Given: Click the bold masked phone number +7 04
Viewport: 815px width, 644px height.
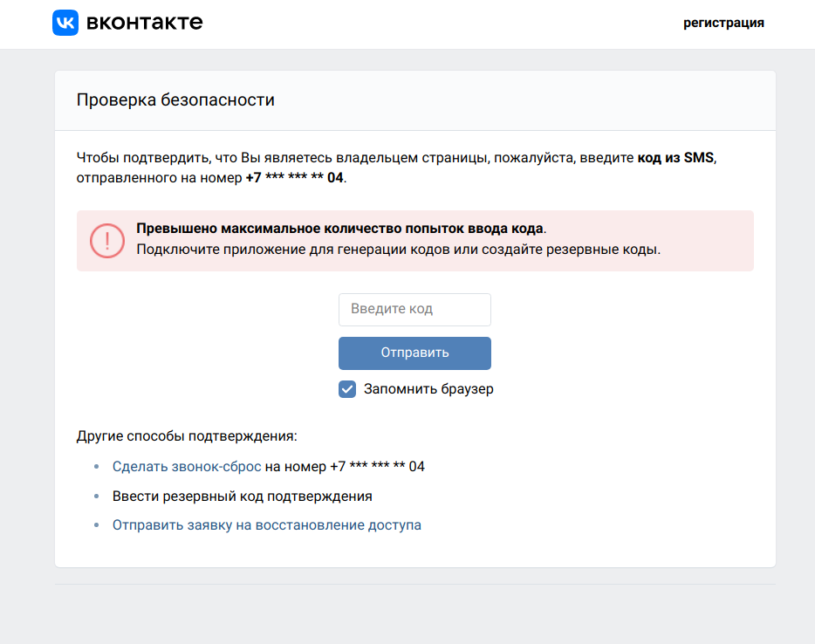Looking at the screenshot, I should 295,178.
